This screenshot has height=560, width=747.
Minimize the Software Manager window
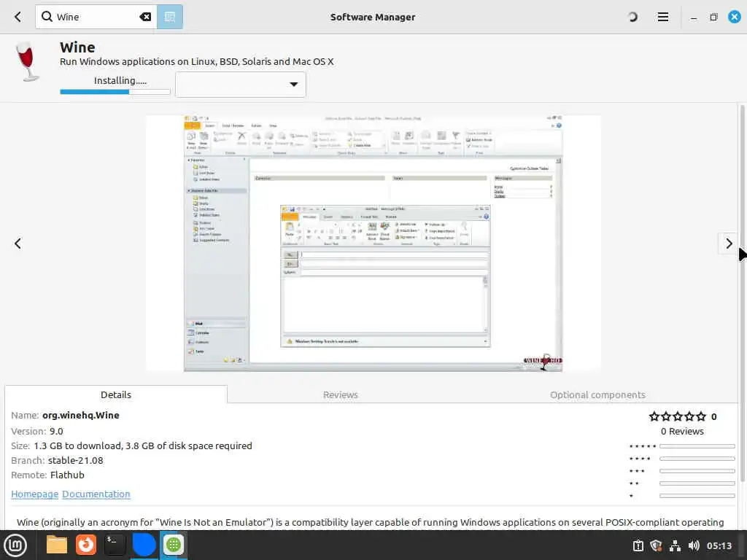[694, 17]
